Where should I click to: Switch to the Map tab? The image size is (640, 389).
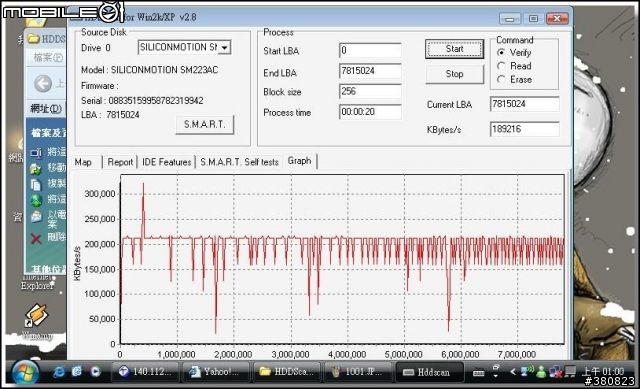point(83,162)
